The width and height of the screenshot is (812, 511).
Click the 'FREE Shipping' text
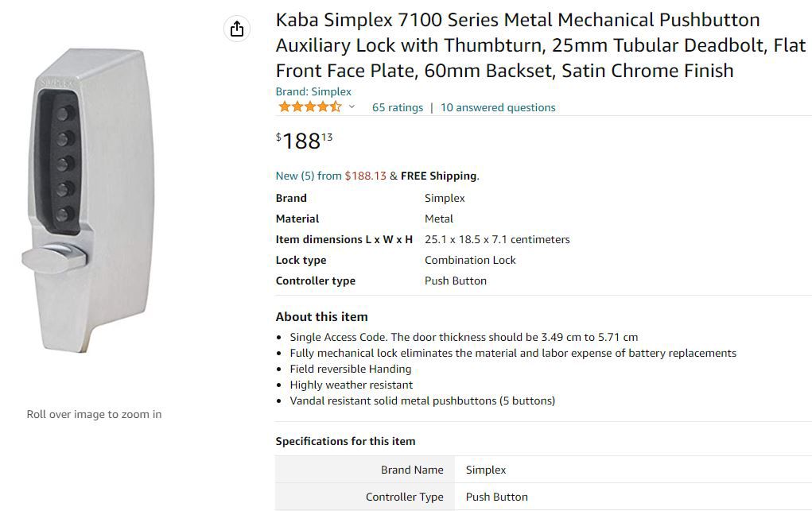click(439, 176)
